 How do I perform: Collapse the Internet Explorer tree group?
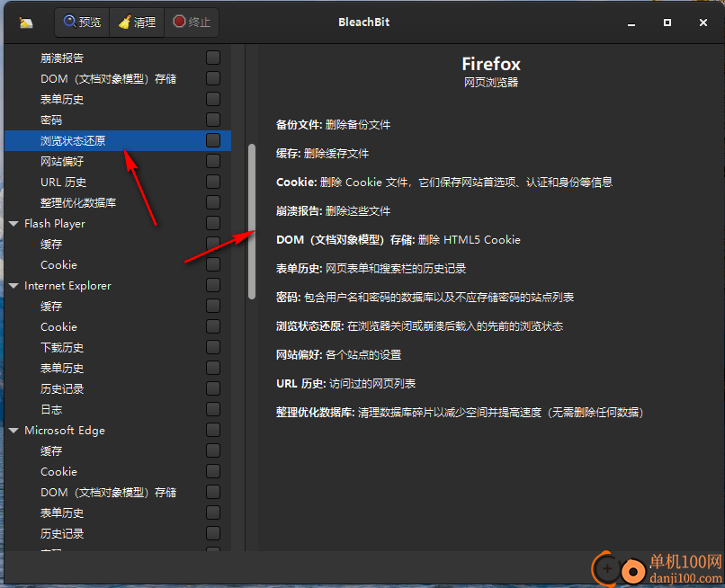13,286
